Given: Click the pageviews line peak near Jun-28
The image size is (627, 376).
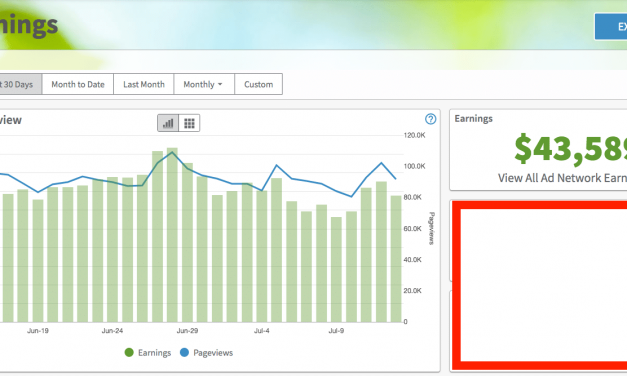Looking at the screenshot, I should coord(172,152).
